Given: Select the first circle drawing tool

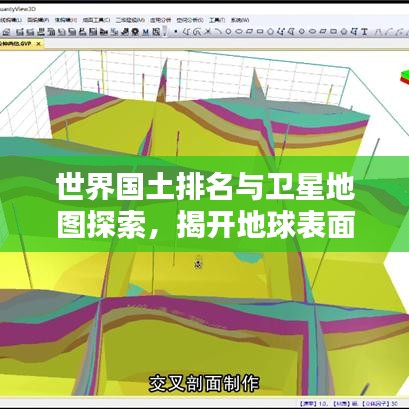Looking at the screenshot, I should 228,32.
